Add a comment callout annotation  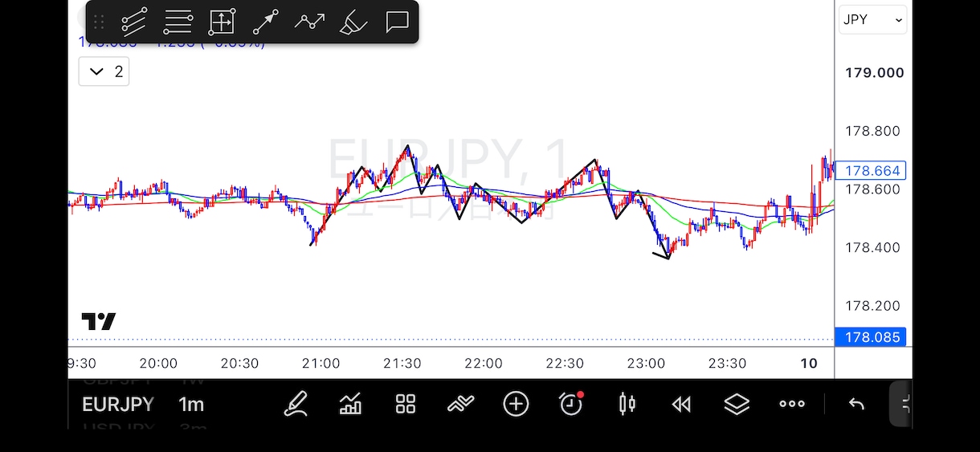(x=397, y=22)
